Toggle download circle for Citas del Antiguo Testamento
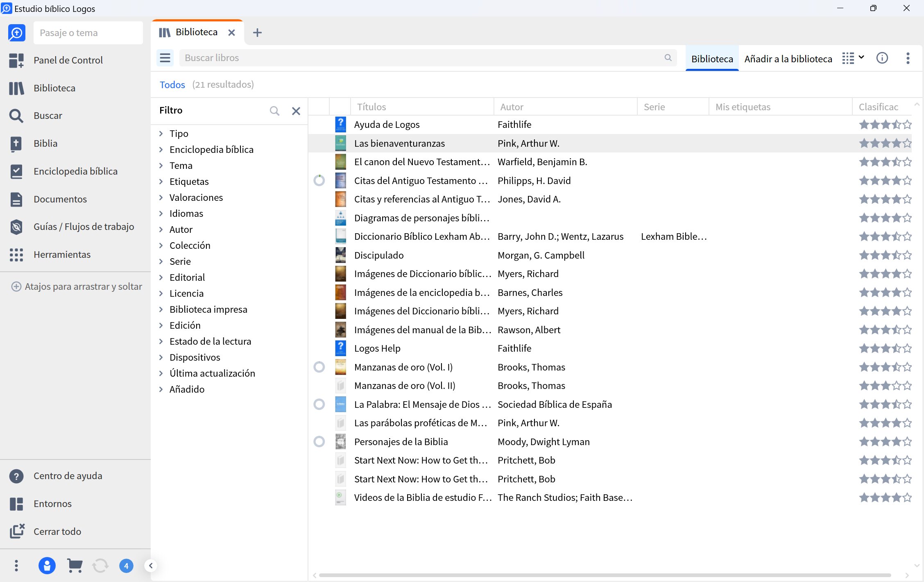924x582 pixels. click(319, 180)
